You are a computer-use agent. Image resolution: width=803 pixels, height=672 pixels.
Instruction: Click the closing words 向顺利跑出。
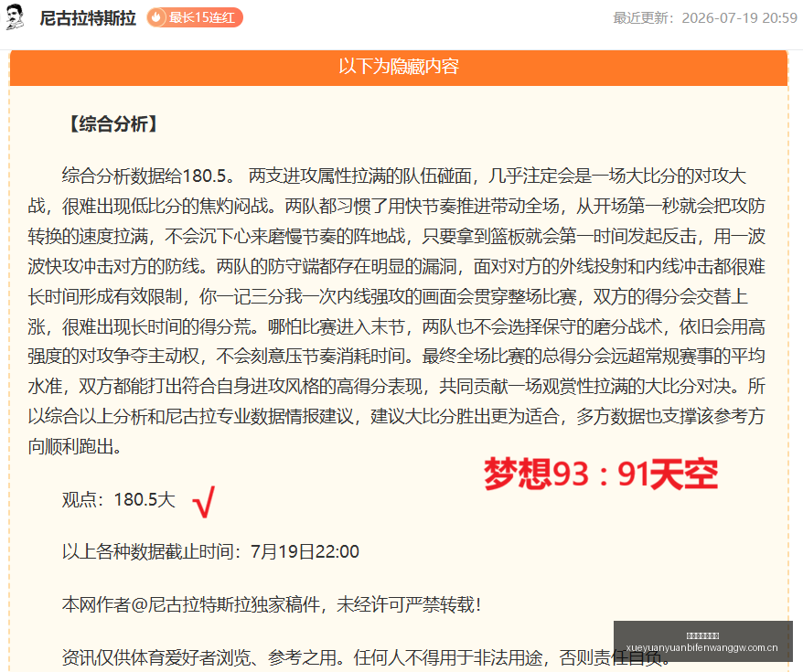75,446
